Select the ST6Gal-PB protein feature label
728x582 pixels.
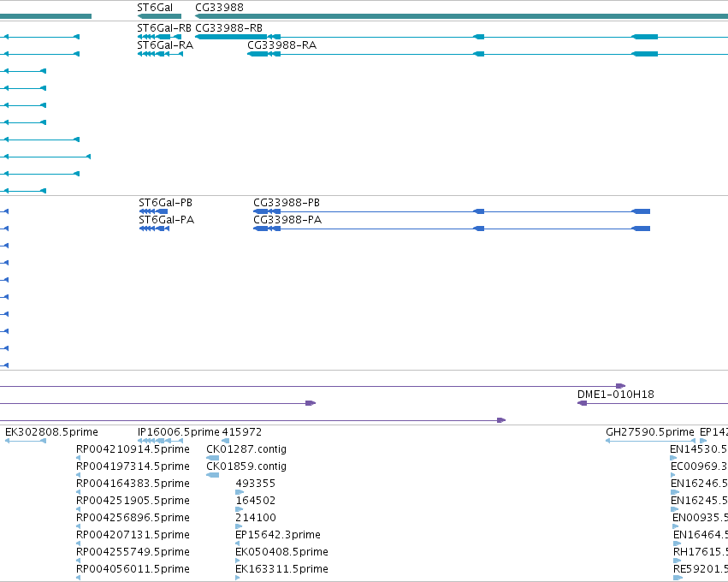click(165, 203)
